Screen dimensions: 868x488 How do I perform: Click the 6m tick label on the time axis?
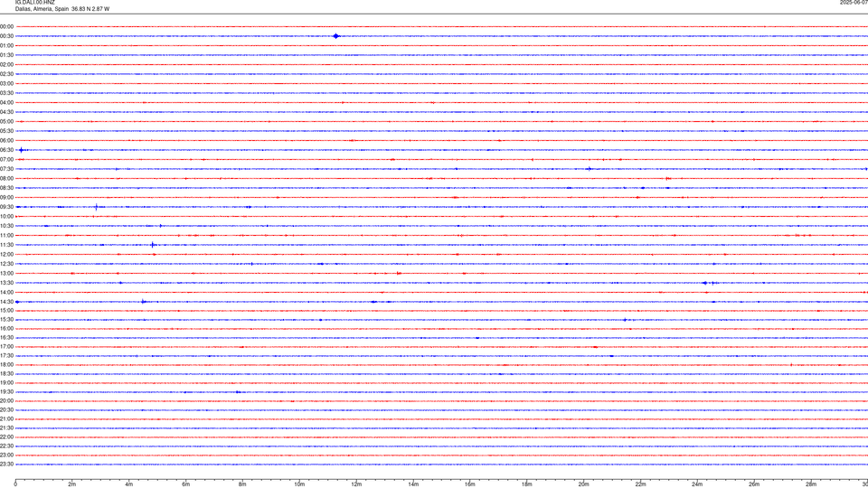(x=186, y=484)
